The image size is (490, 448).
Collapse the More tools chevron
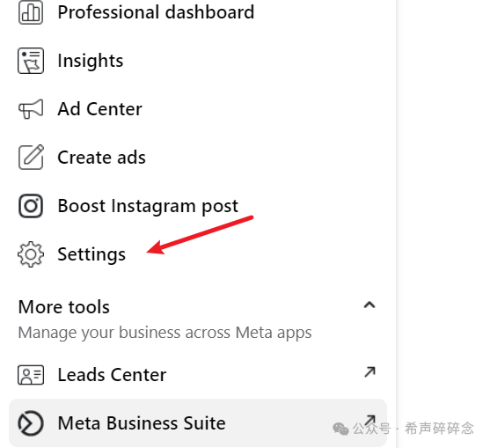369,305
